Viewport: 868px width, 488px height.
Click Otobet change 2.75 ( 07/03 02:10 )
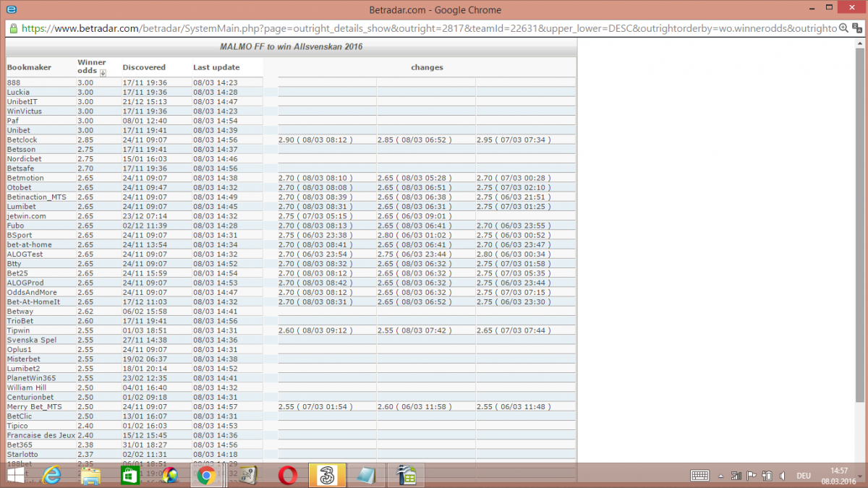click(514, 187)
